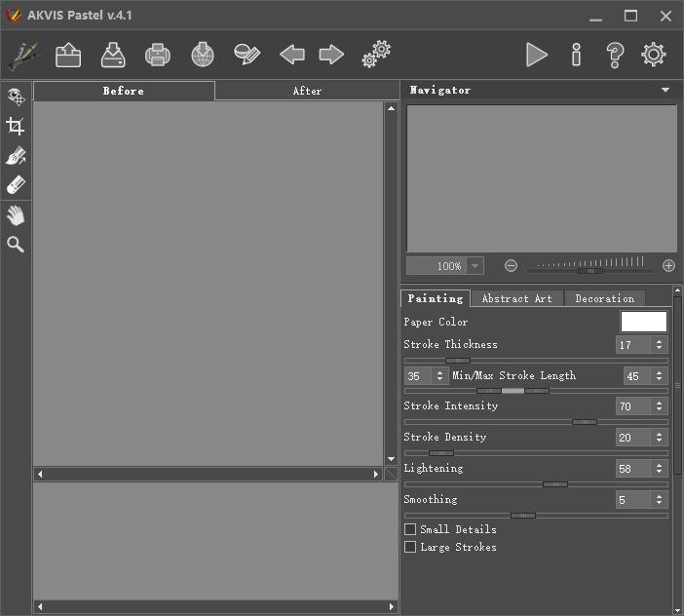Choose the Zoom magnifier tool

tap(16, 245)
